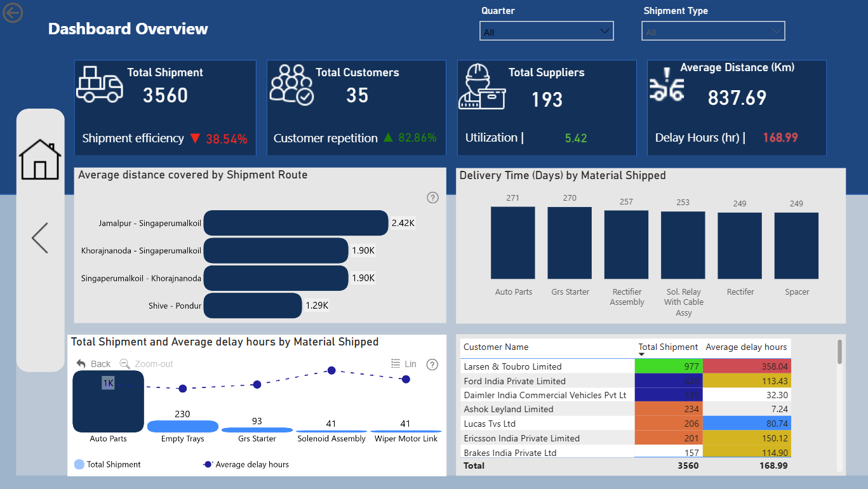Click the 82.86% customer repetition value
Image resolution: width=868 pixels, height=489 pixels.
click(418, 138)
